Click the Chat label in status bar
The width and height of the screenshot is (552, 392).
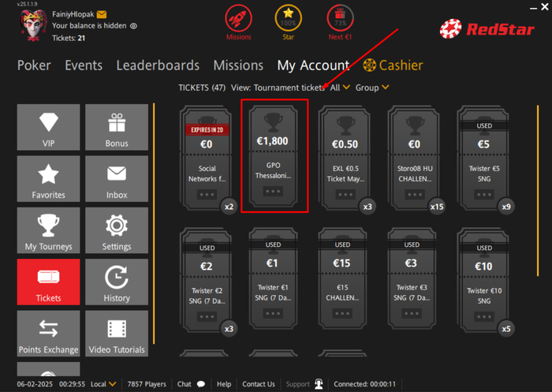pyautogui.click(x=184, y=384)
